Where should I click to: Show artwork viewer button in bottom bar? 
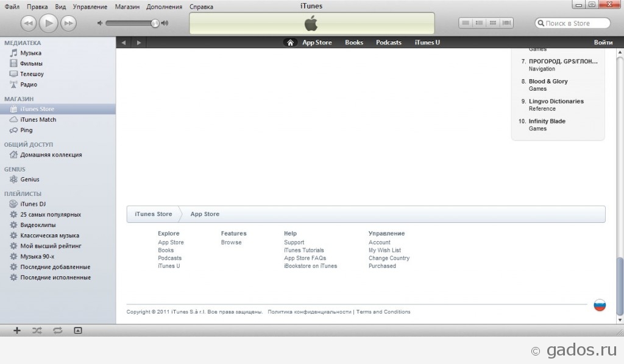click(78, 331)
